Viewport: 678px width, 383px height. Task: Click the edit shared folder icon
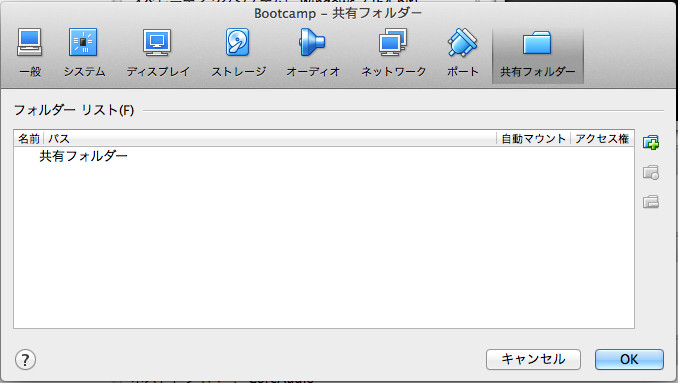651,172
